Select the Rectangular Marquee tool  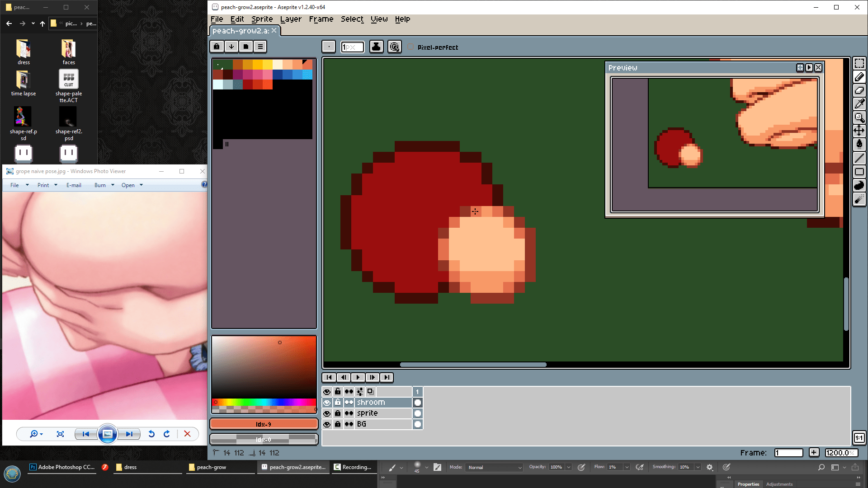[859, 63]
